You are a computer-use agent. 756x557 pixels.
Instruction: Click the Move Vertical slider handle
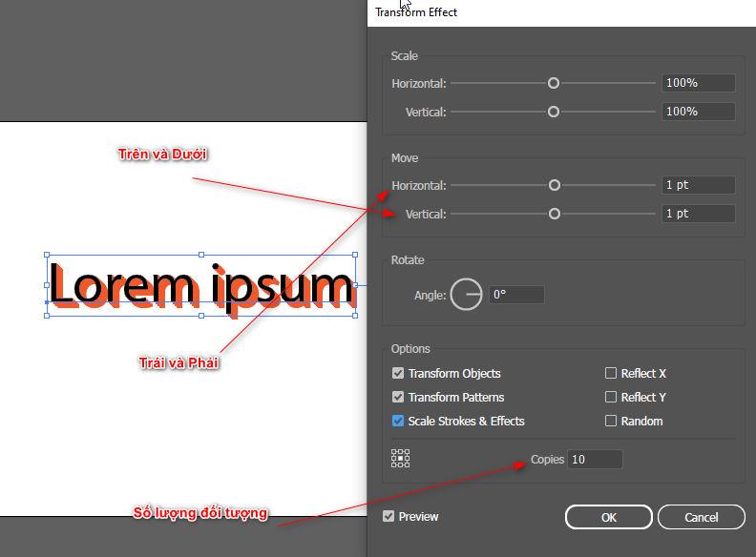click(554, 215)
